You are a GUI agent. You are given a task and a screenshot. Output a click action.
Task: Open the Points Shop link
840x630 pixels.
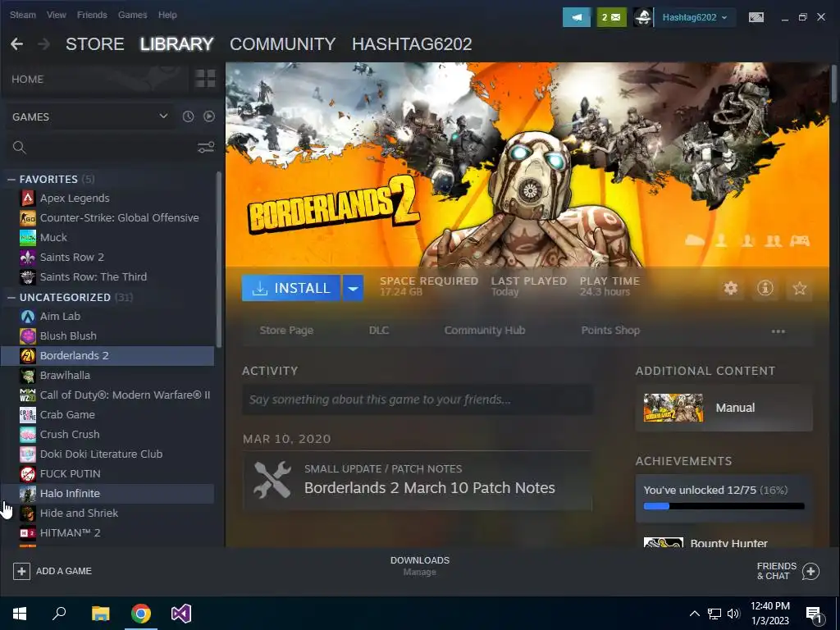610,331
